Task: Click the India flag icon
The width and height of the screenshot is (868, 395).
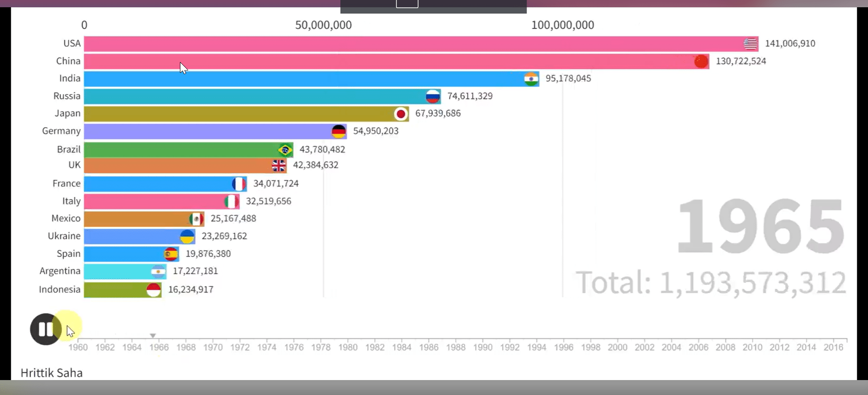Action: (531, 79)
